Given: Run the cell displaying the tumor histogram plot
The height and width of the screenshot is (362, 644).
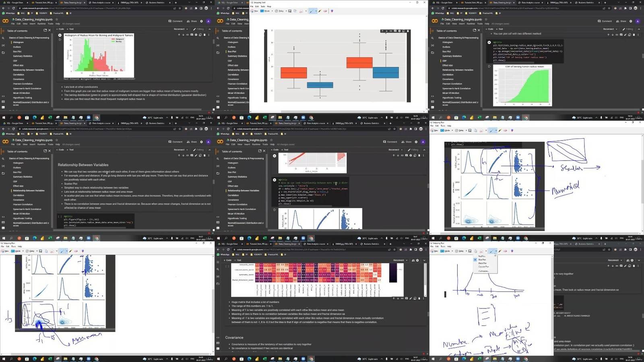Looking at the screenshot, I should coord(60,35).
